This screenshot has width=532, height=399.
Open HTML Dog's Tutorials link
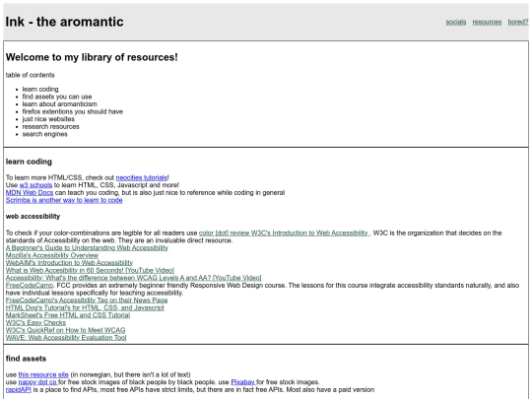(85, 307)
